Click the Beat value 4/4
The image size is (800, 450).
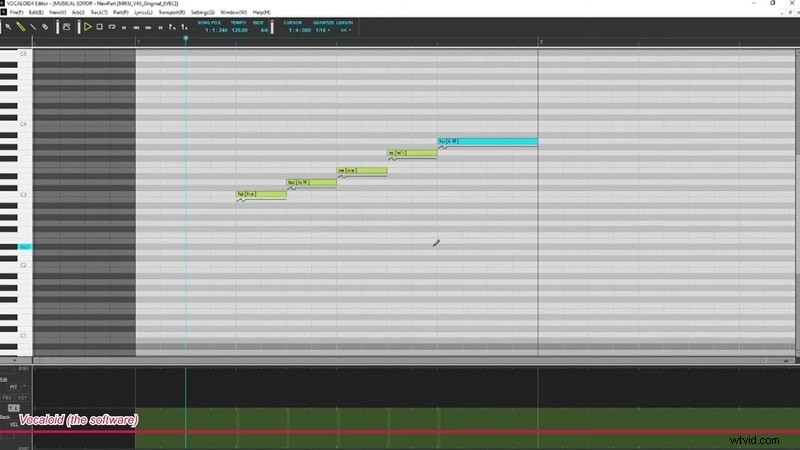pos(264,30)
